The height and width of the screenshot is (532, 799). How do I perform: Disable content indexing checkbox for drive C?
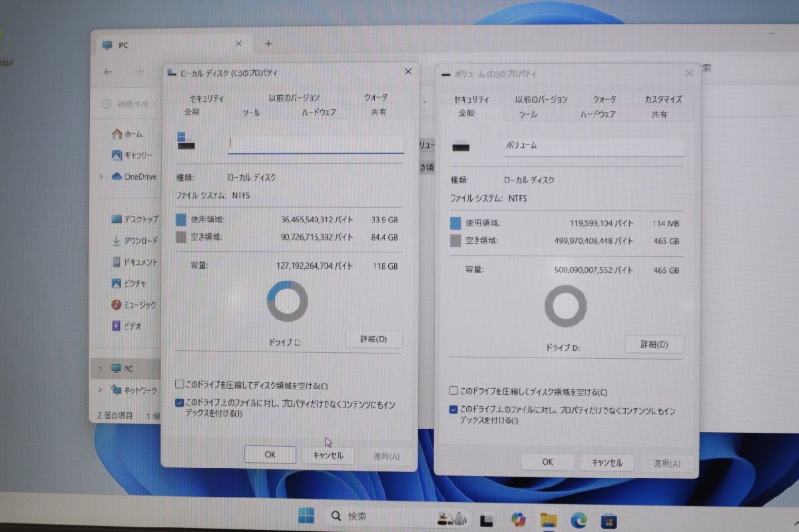[x=179, y=401]
